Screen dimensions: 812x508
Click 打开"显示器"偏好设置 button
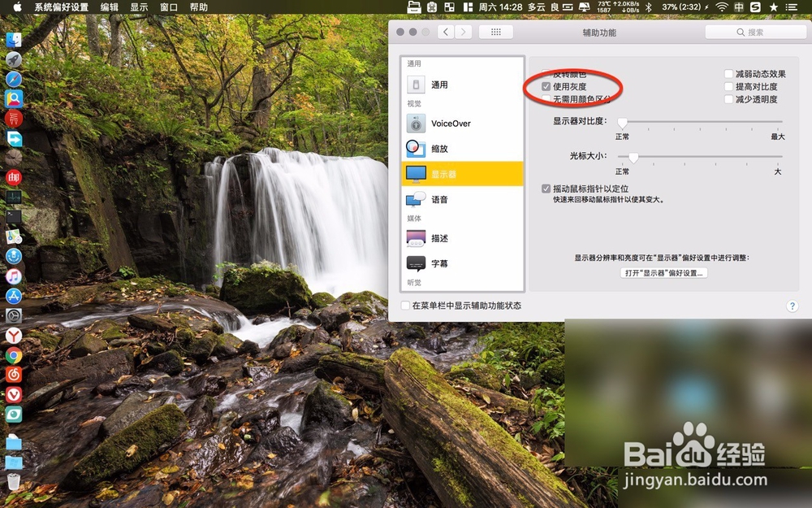pyautogui.click(x=664, y=272)
